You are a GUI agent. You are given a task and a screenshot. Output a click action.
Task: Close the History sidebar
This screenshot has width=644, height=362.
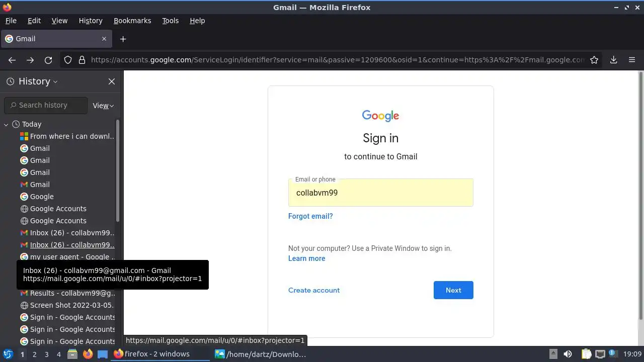[x=112, y=81]
